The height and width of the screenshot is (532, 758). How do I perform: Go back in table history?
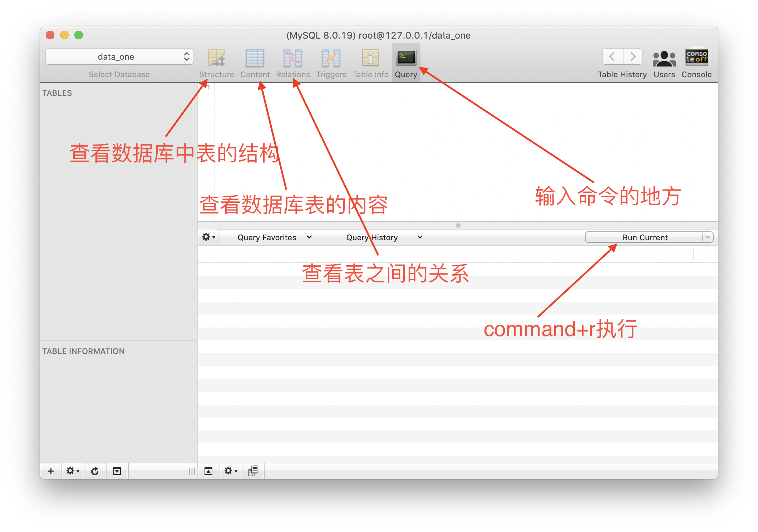[612, 56]
